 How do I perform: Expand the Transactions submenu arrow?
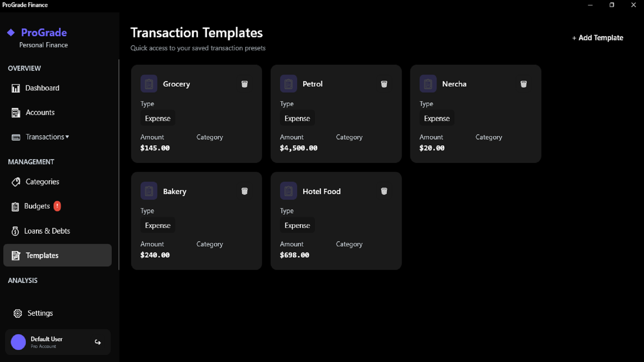(x=67, y=137)
